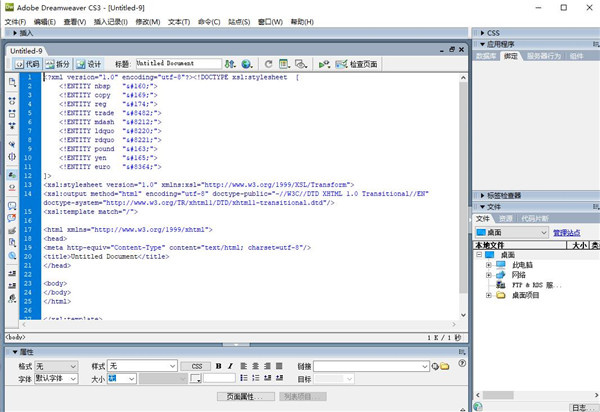Click the Apply Comment icon
Viewport: 600px width, 412px height.
pyautogui.click(x=12, y=206)
